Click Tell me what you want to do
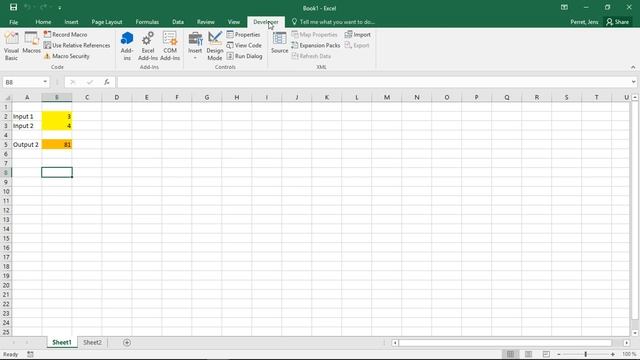Screen dimensions: 640x360 pos(333,22)
